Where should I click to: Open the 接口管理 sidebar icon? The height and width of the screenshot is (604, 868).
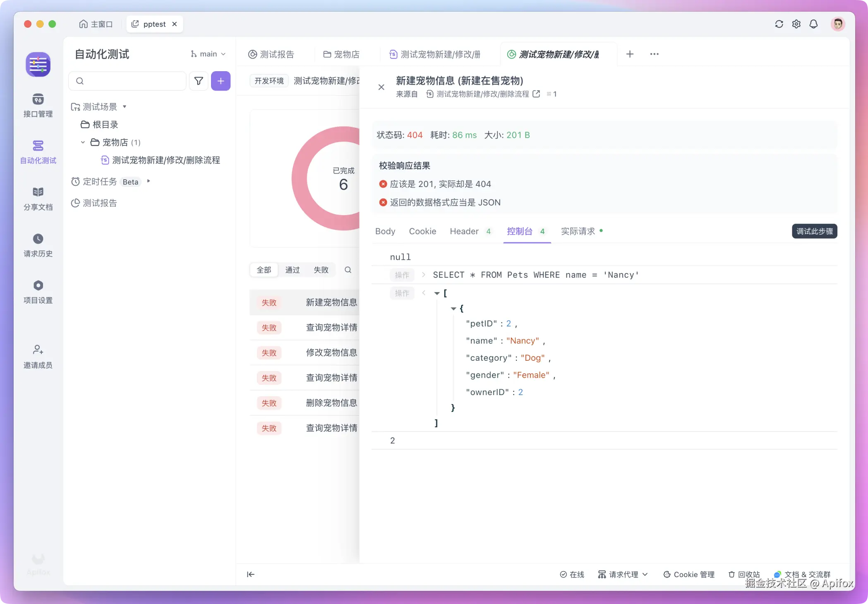[38, 100]
